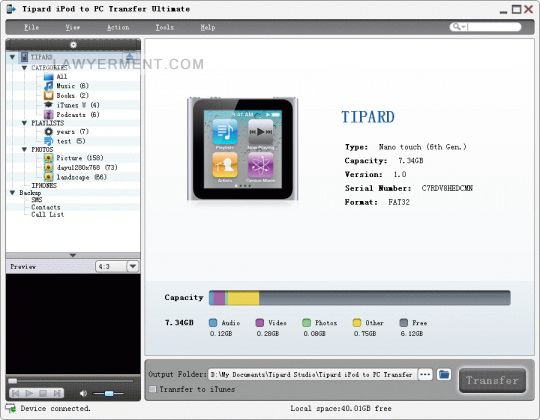Select the IPHONES tree item
Screen dimensions: 540x420
[x=44, y=186]
